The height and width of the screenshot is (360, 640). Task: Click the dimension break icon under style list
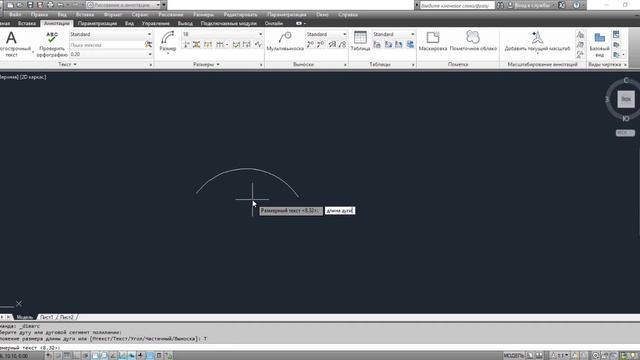pos(186,44)
